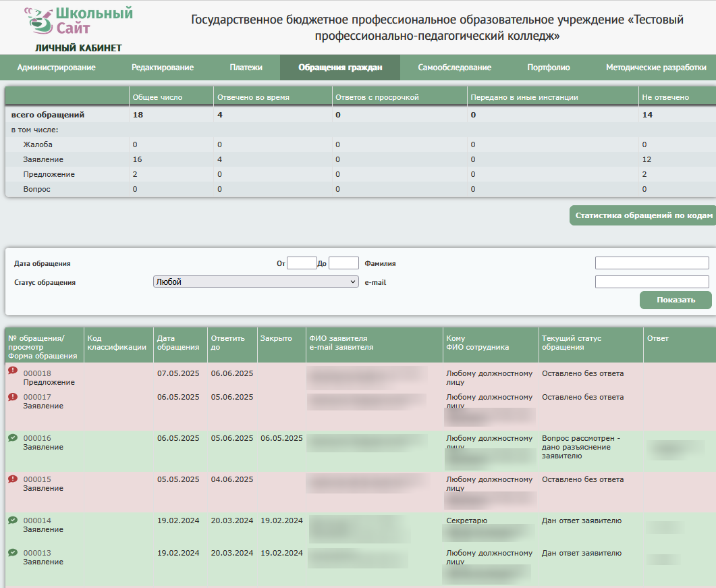Click the Жалоба row label
Image resolution: width=716 pixels, height=588 pixels.
38,144
